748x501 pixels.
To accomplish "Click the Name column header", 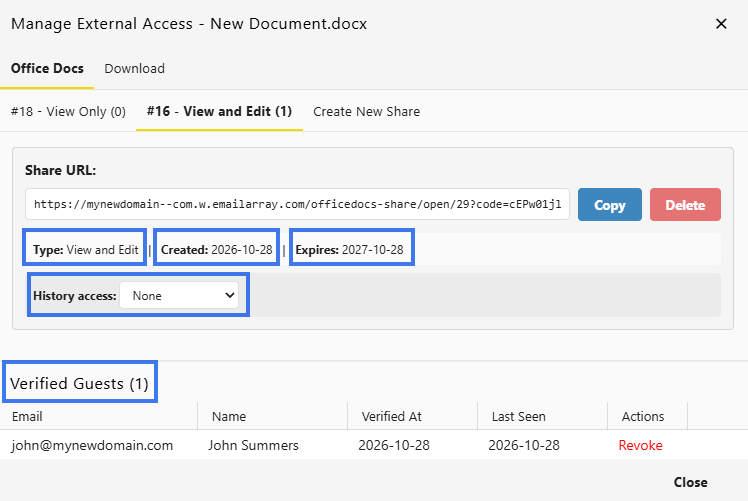I will click(x=229, y=417).
